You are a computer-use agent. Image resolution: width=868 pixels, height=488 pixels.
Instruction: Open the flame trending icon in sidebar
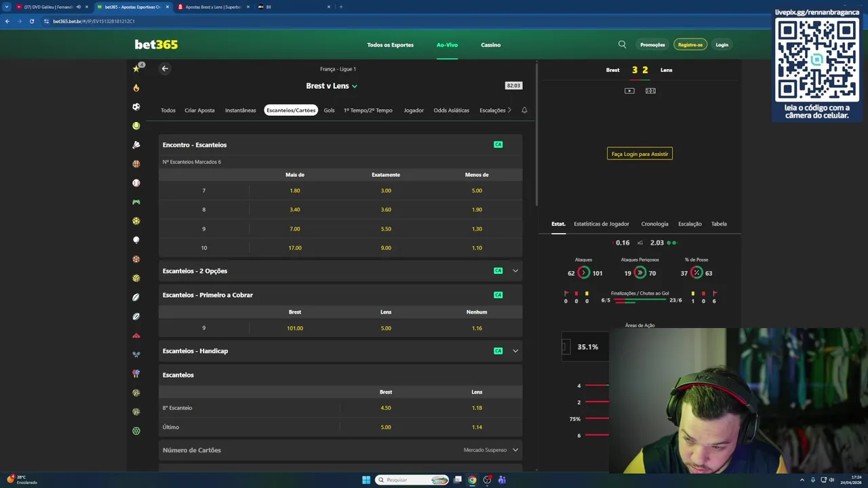pos(136,87)
